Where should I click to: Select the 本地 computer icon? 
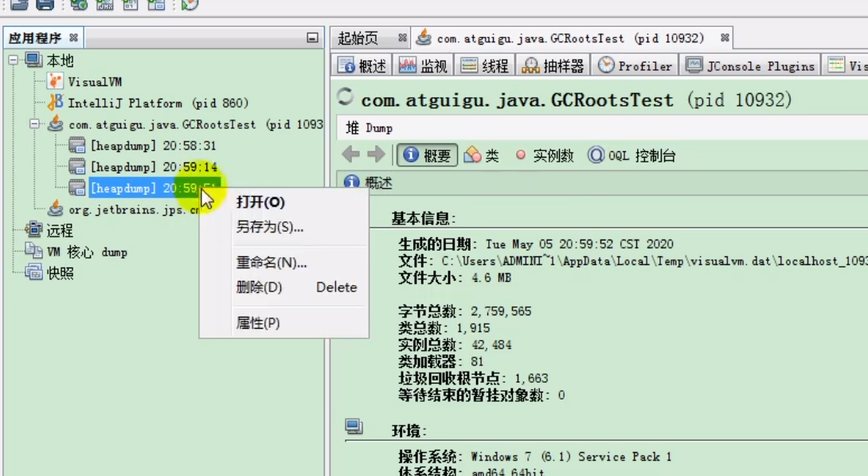(x=33, y=60)
